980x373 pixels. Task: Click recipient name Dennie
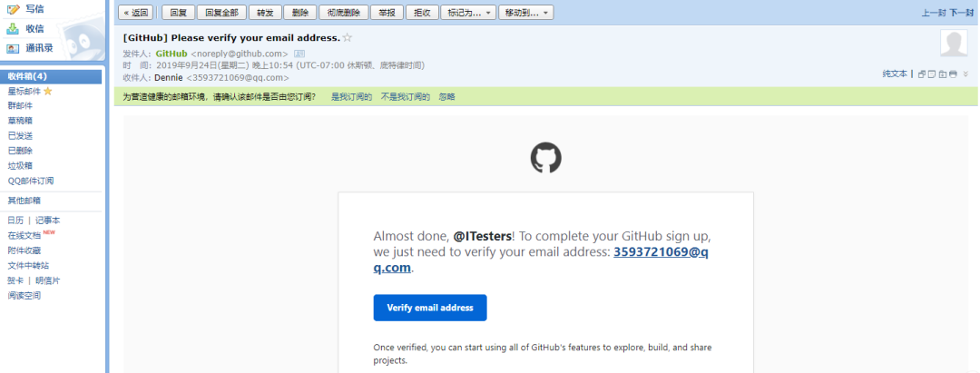169,78
